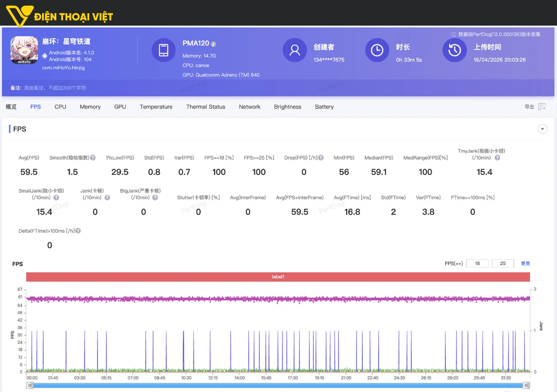Click the FPS threshold field showing 25

pos(503,264)
